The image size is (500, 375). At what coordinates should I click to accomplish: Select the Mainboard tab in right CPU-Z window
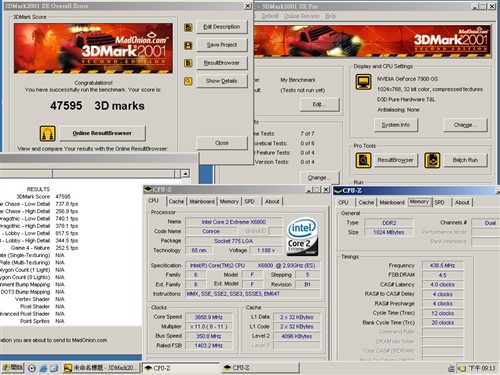(392, 202)
